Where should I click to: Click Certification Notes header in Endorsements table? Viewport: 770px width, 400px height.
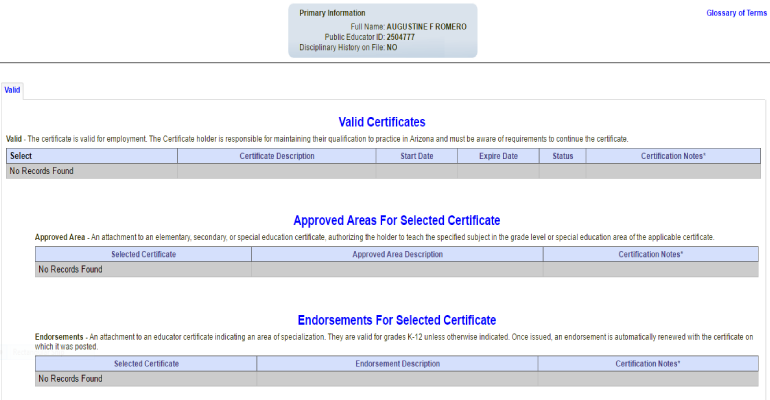648,363
